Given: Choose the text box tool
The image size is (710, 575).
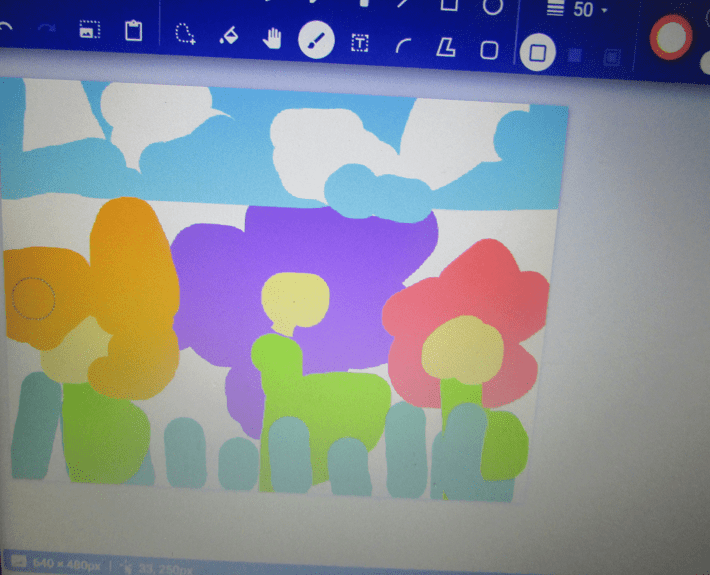Looking at the screenshot, I should [x=359, y=43].
